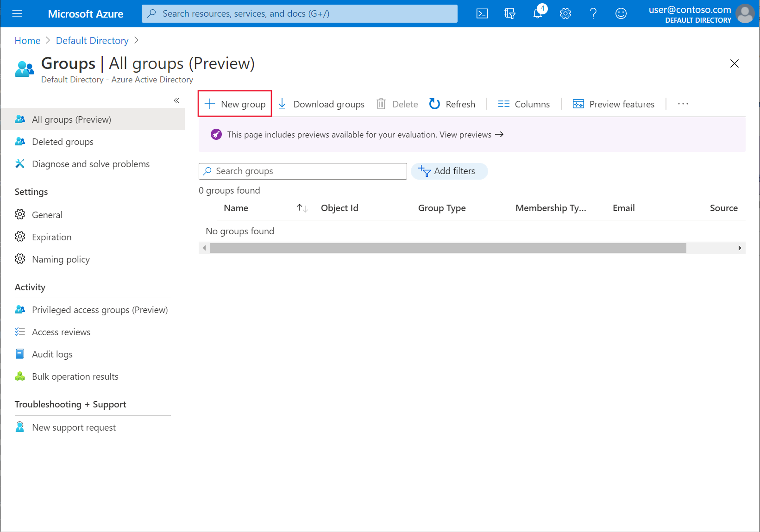Collapse the left navigation pane
The height and width of the screenshot is (532, 760).
coord(176,100)
